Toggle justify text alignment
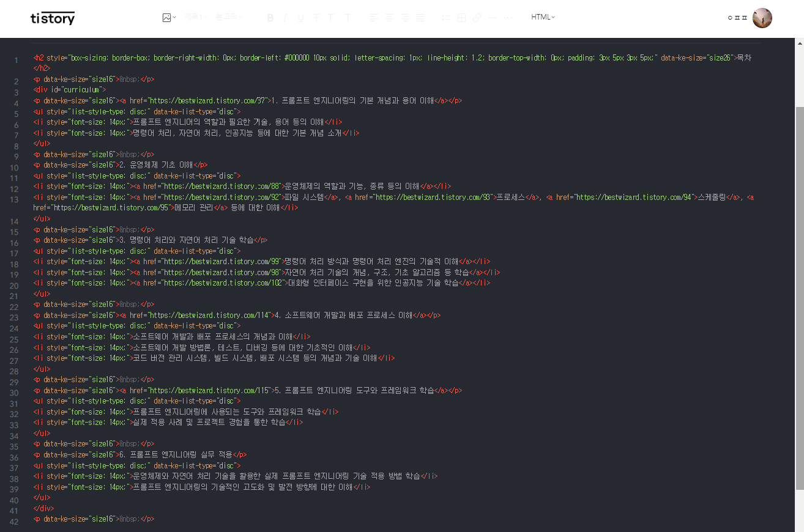The height and width of the screenshot is (532, 804). 420,17
